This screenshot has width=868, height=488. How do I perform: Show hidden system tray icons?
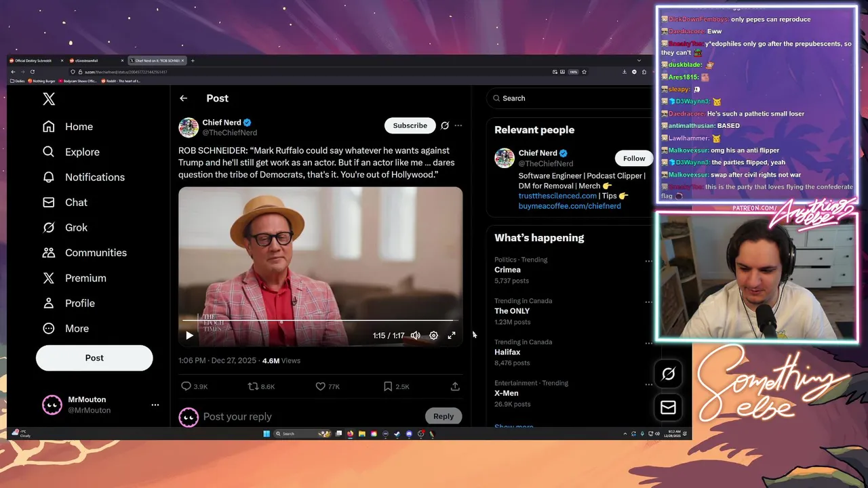(625, 434)
